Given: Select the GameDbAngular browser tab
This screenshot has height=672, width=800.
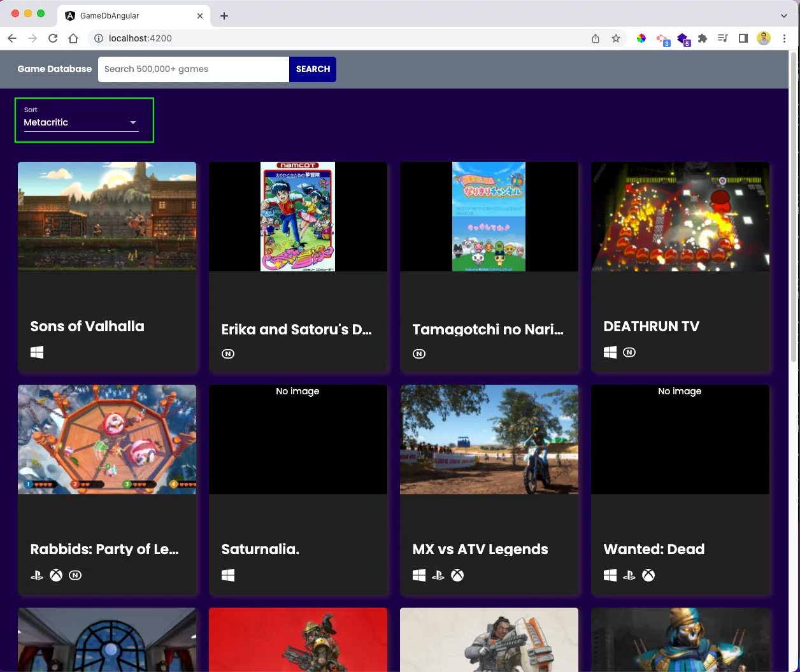Looking at the screenshot, I should 134,16.
